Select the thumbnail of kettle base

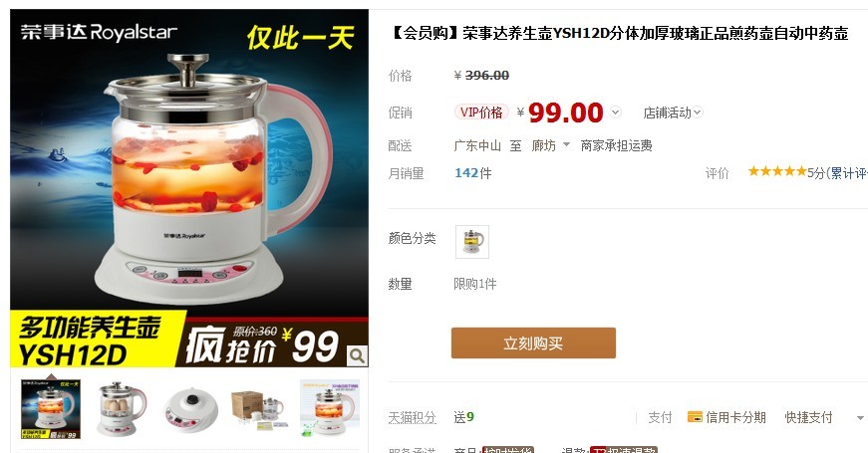point(190,409)
